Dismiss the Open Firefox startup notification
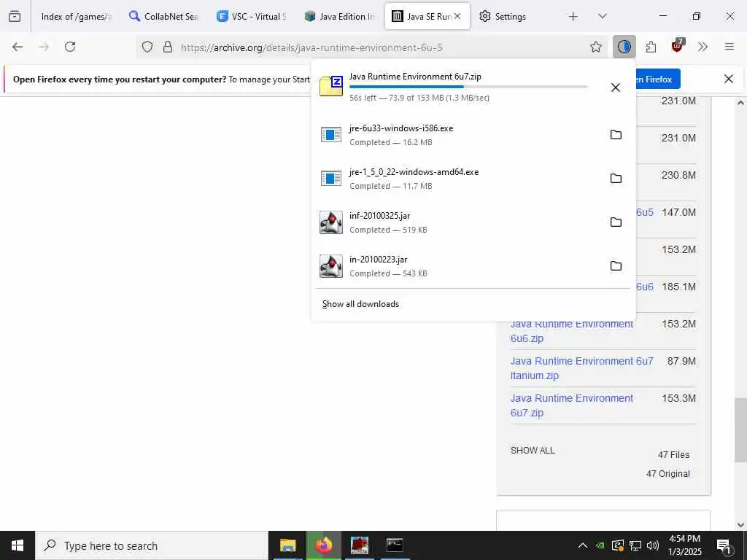Viewport: 747px width, 560px height. 729,79
